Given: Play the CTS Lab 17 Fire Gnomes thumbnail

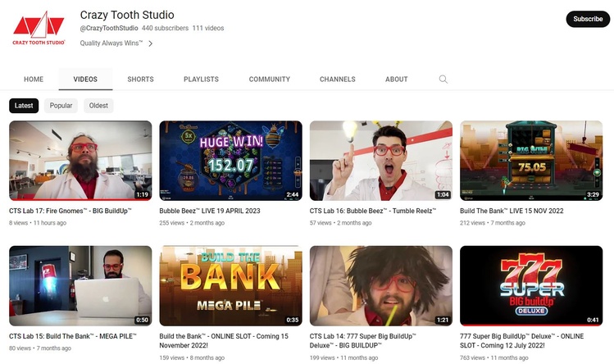Looking at the screenshot, I should click(80, 161).
